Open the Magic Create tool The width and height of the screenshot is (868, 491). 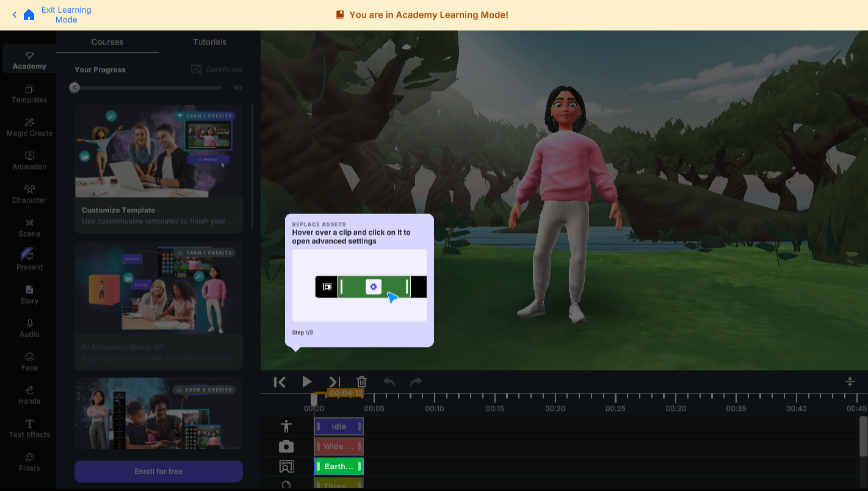click(x=29, y=127)
